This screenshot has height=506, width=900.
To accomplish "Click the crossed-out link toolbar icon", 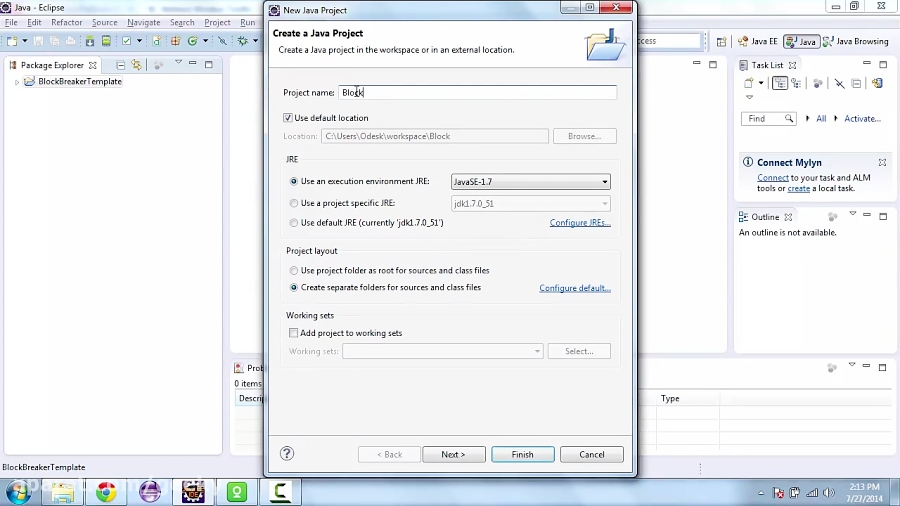I will coord(223,41).
